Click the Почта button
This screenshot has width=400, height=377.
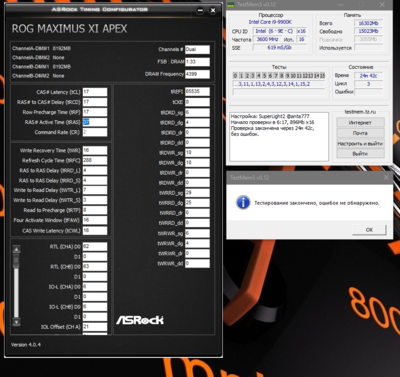(360, 133)
